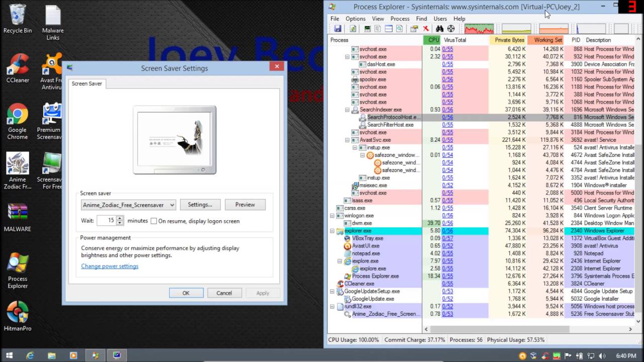Click the Refresh Now toolbar icon
The height and width of the screenshot is (362, 644).
pos(353,29)
